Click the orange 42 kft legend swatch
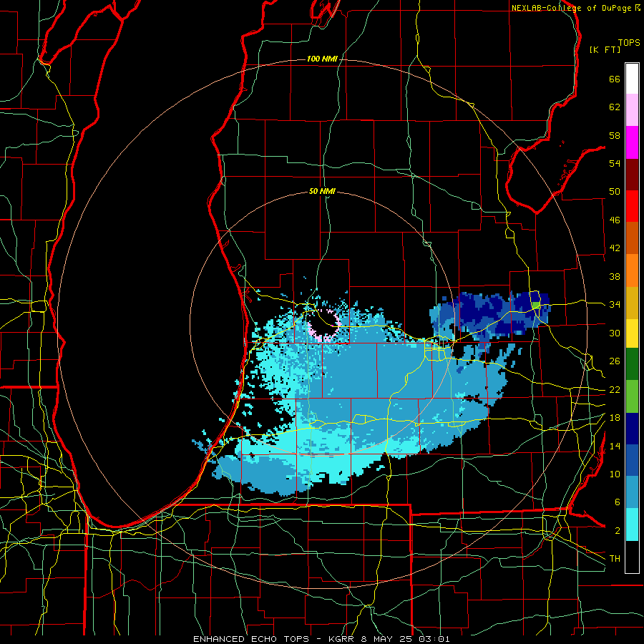 click(x=632, y=270)
